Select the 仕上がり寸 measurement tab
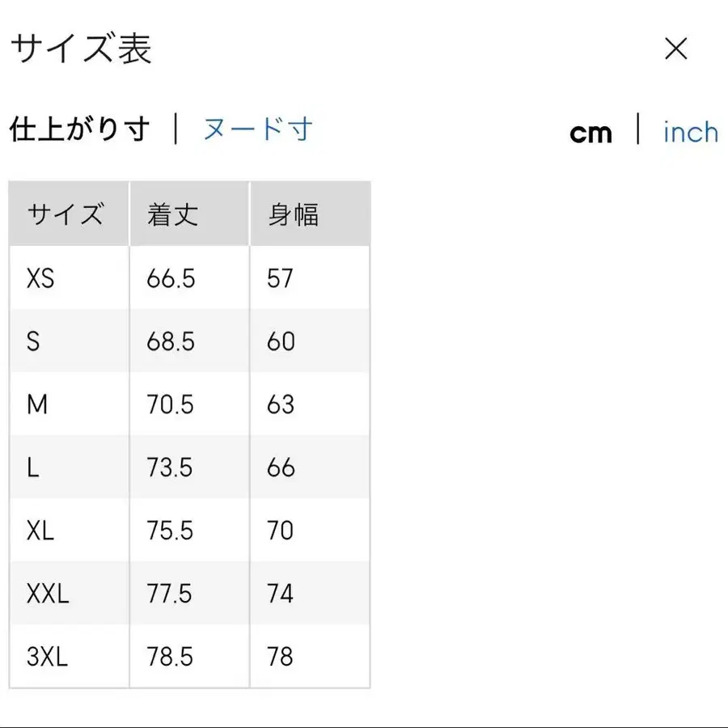The width and height of the screenshot is (728, 728). (x=78, y=129)
